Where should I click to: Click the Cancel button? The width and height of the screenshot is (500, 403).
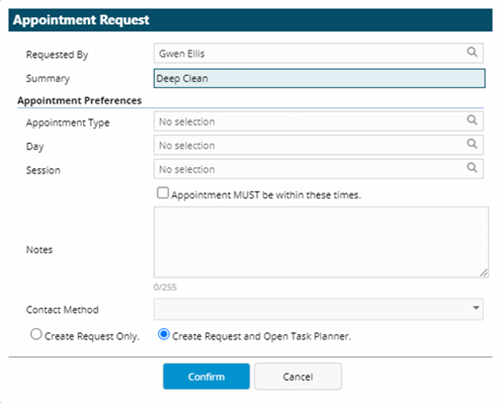(298, 376)
